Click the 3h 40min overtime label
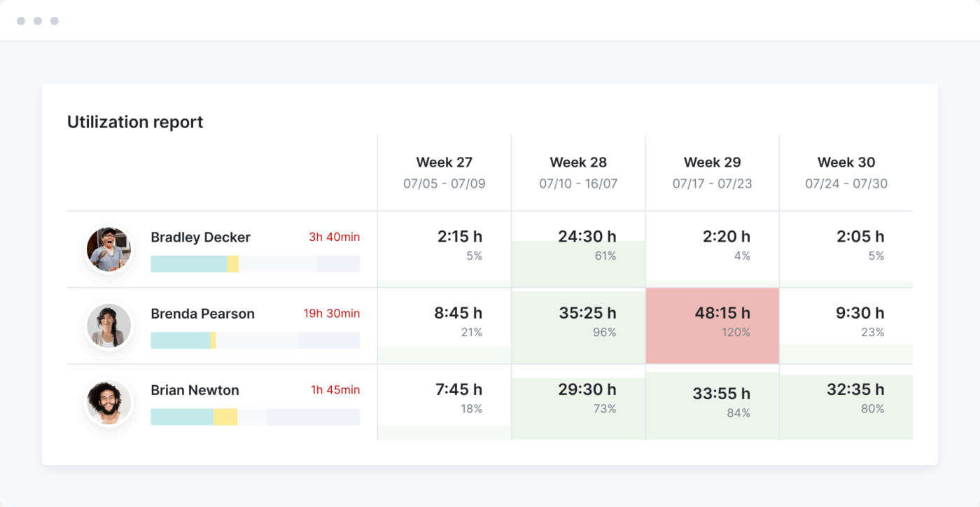Image resolution: width=980 pixels, height=507 pixels. [333, 237]
